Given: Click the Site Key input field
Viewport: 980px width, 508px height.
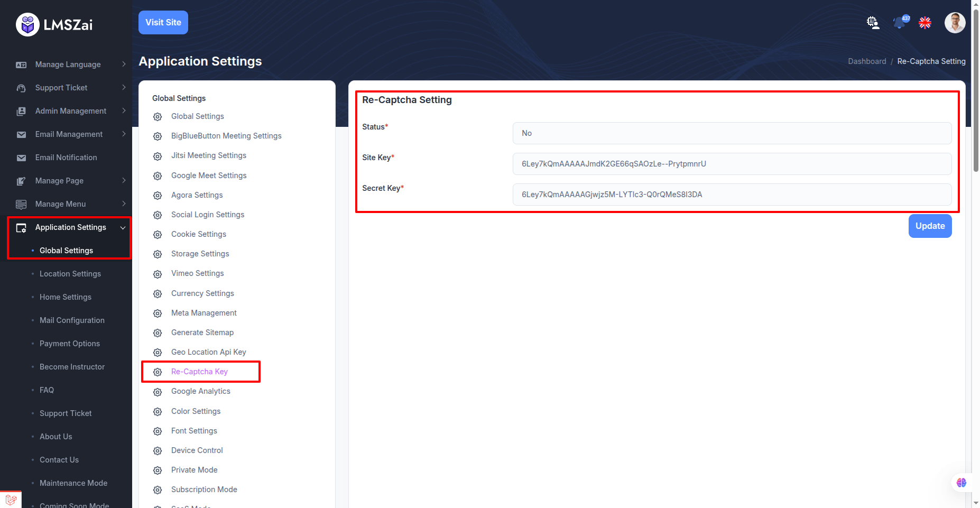Looking at the screenshot, I should [x=732, y=164].
